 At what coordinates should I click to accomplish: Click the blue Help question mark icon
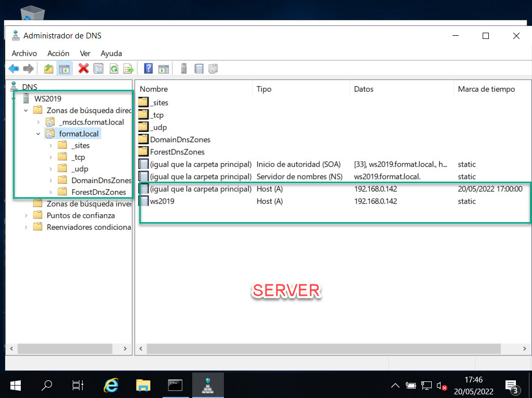click(x=148, y=68)
